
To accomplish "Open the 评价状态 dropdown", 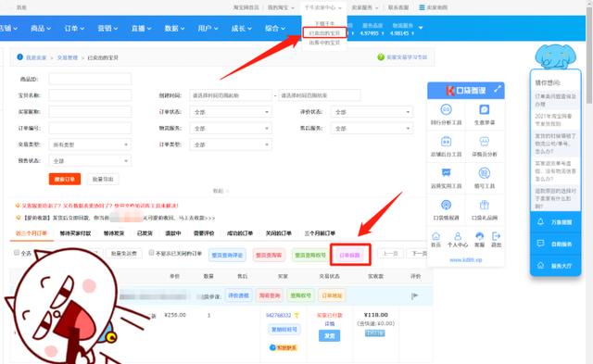I will pos(372,112).
